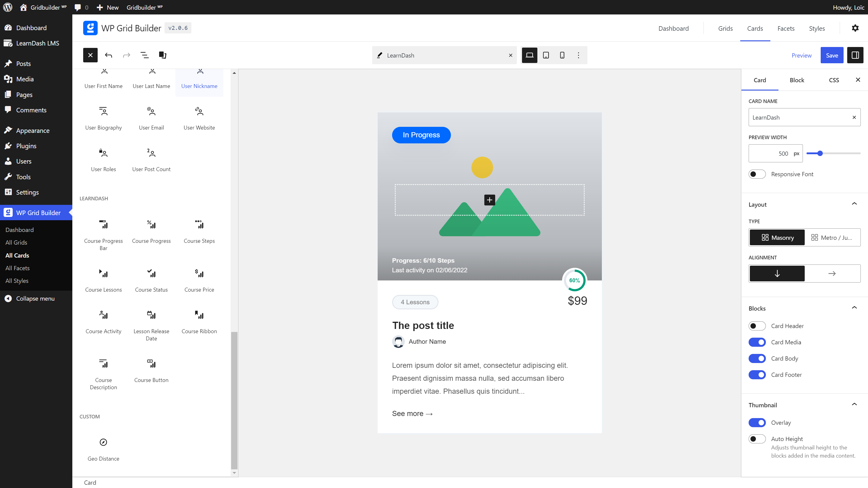Save the LearnDash card
Viewport: 868px width, 488px height.
(x=832, y=55)
